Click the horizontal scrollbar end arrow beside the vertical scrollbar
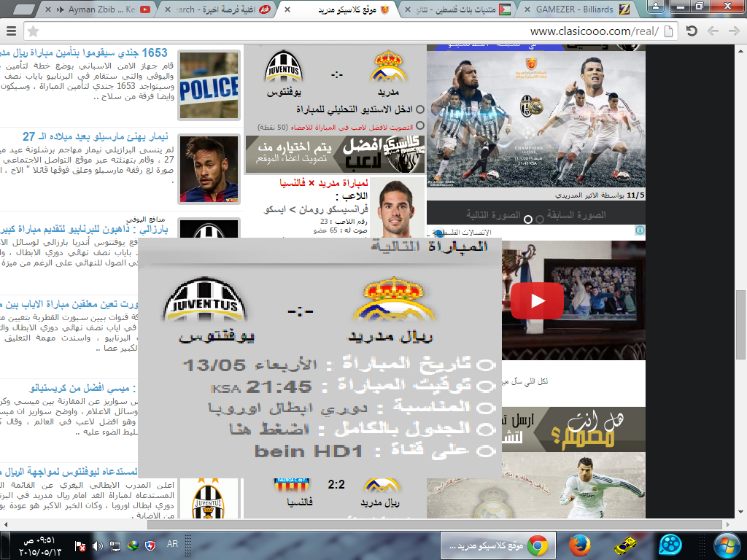747x560 pixels. tap(728, 524)
